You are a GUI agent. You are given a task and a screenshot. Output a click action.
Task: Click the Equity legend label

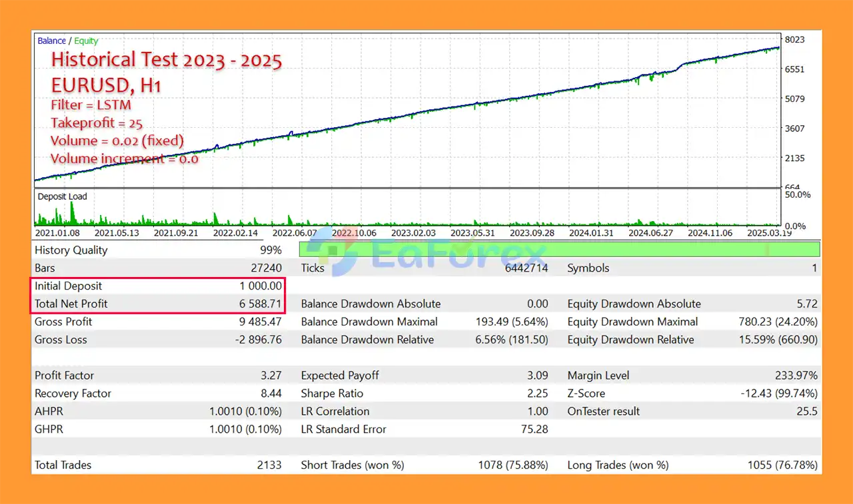[87, 41]
